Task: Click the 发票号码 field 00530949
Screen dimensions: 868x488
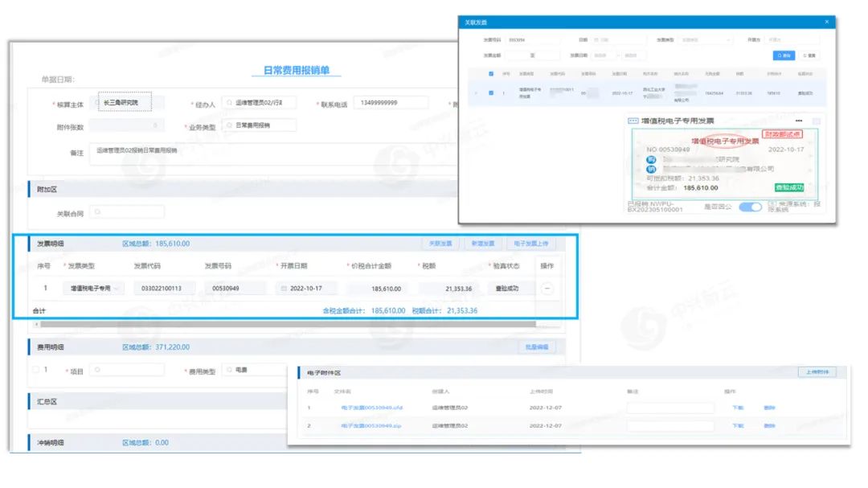Action: [x=235, y=288]
